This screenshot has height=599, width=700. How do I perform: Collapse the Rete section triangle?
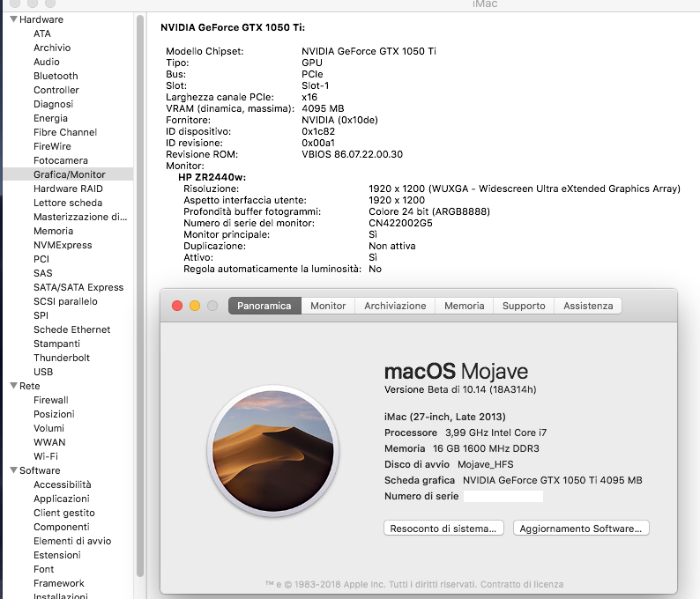[14, 386]
